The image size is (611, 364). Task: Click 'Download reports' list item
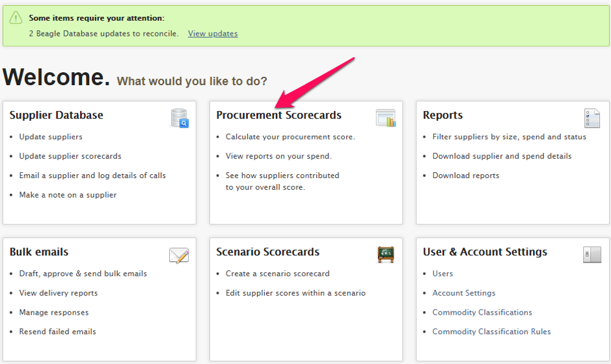pos(466,175)
